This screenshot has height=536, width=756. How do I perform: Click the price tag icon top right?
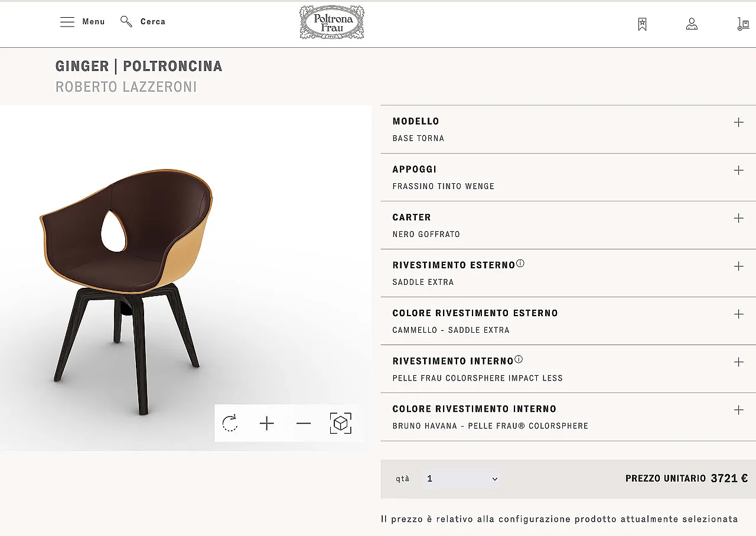point(742,24)
